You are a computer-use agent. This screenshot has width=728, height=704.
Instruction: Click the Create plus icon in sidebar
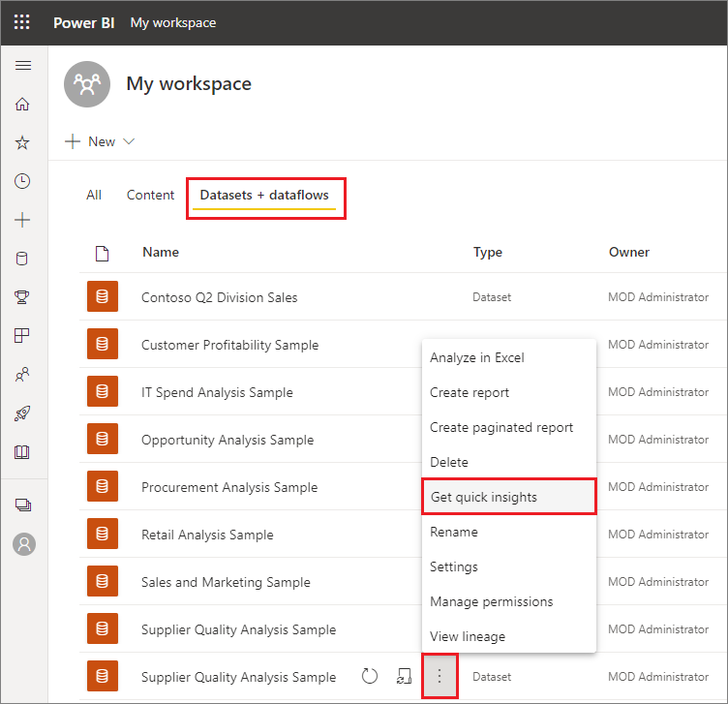[x=23, y=220]
